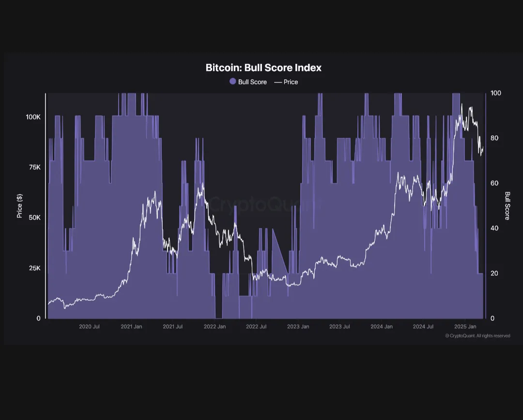Click the 60 label on Bull Score axis
The image size is (523, 420).
(x=494, y=183)
